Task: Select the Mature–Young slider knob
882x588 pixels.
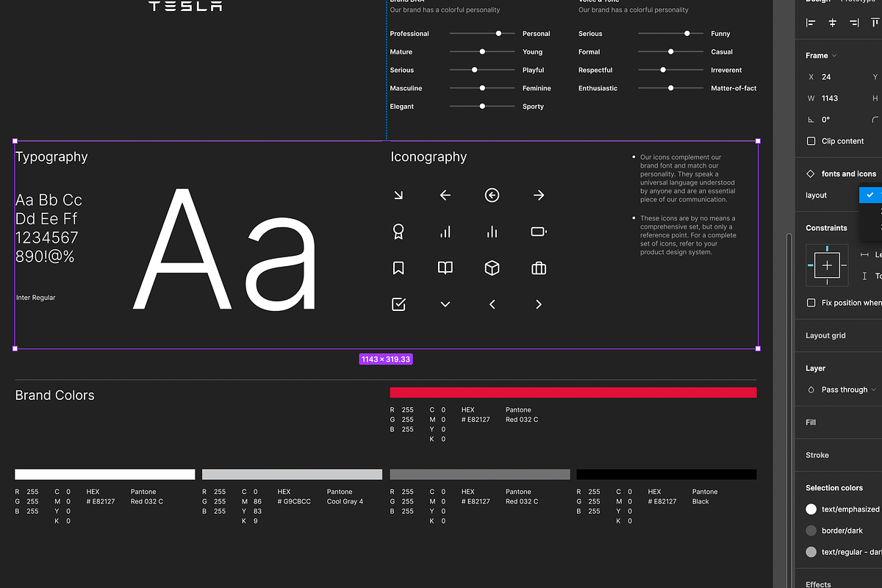Action: pos(482,52)
